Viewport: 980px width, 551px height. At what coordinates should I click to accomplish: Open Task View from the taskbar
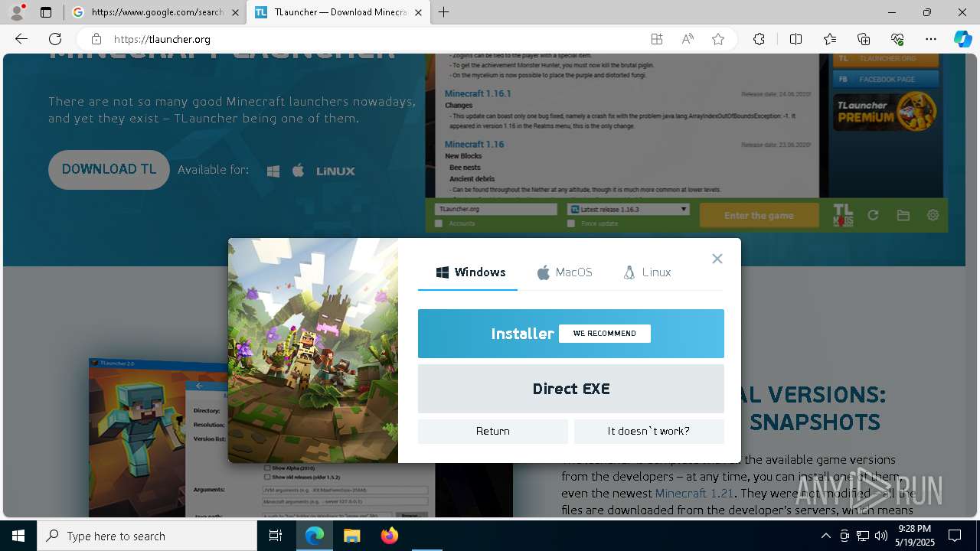(276, 536)
